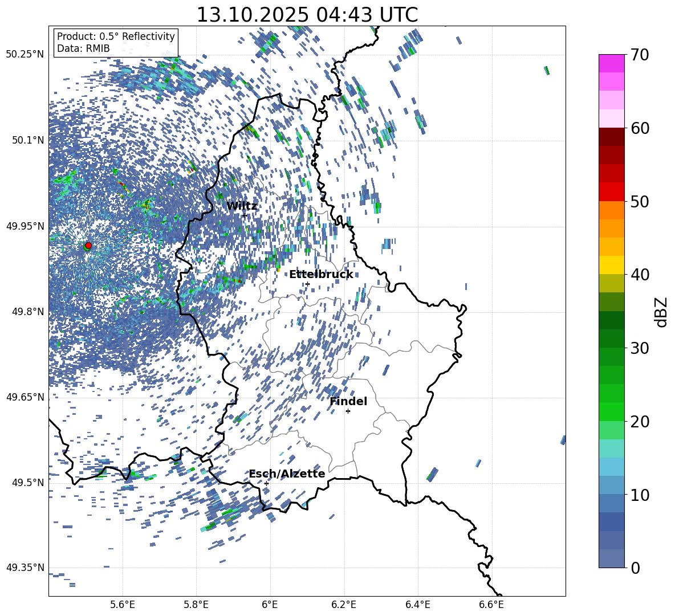Image resolution: width=675 pixels, height=616 pixels.
Task: Click the 49.65°N latitude label
Action: pos(25,397)
